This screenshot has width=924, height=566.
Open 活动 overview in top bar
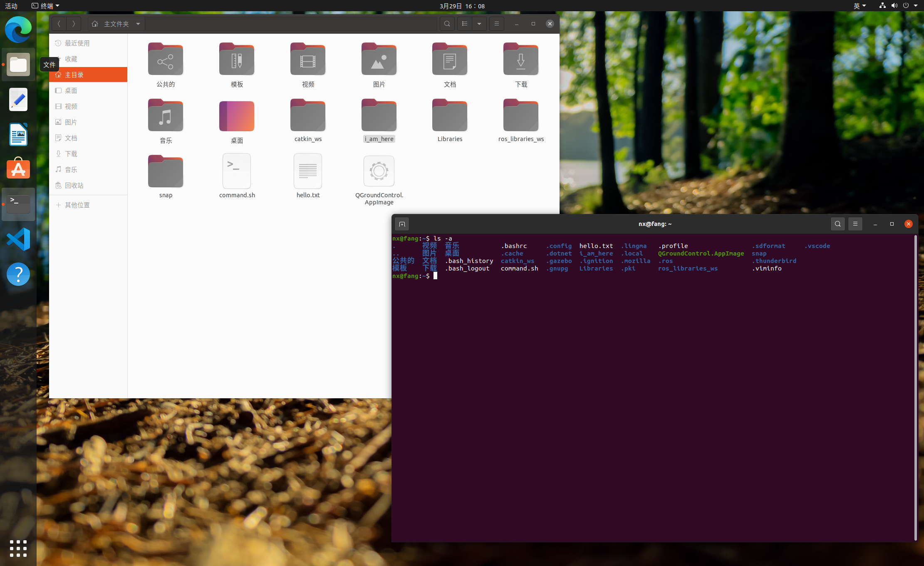11,6
